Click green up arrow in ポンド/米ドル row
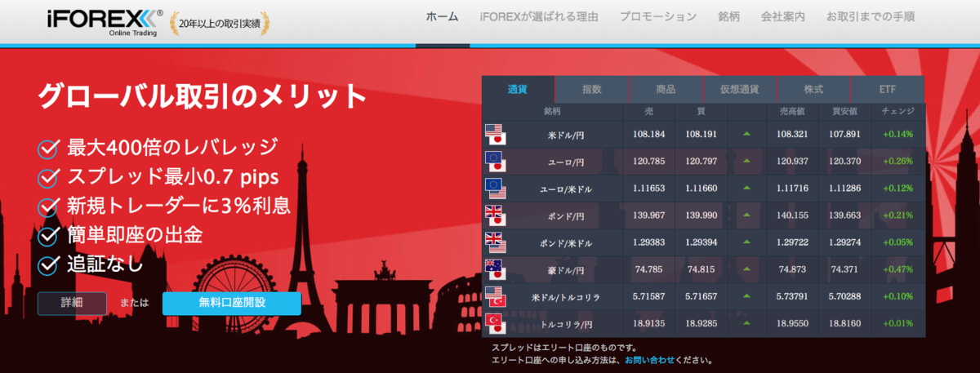The height and width of the screenshot is (373, 980). pyautogui.click(x=746, y=242)
